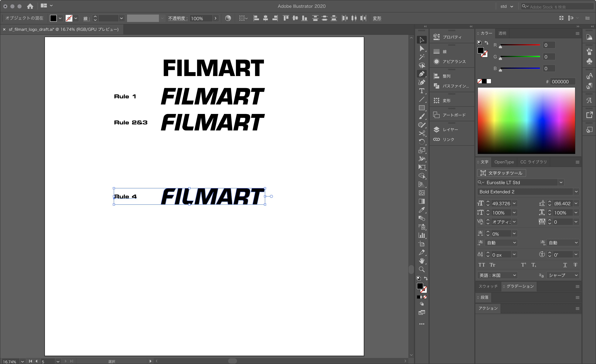Select the Column Graph tool
Image resolution: width=596 pixels, height=364 pixels.
(422, 235)
